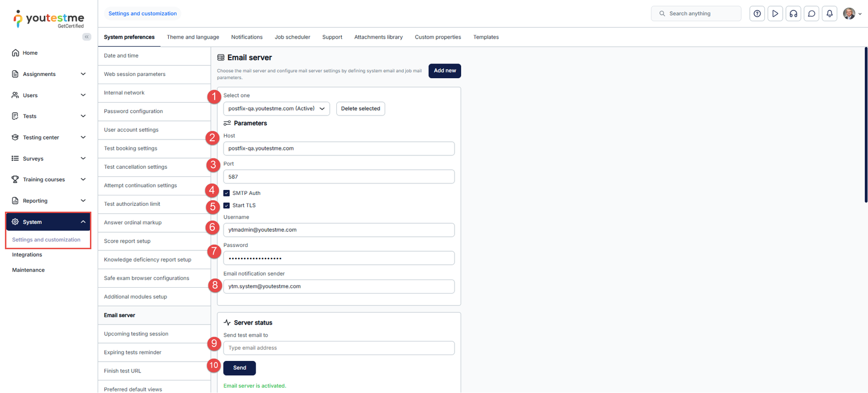Switch to the Custom properties tab
868x393 pixels.
(x=438, y=37)
